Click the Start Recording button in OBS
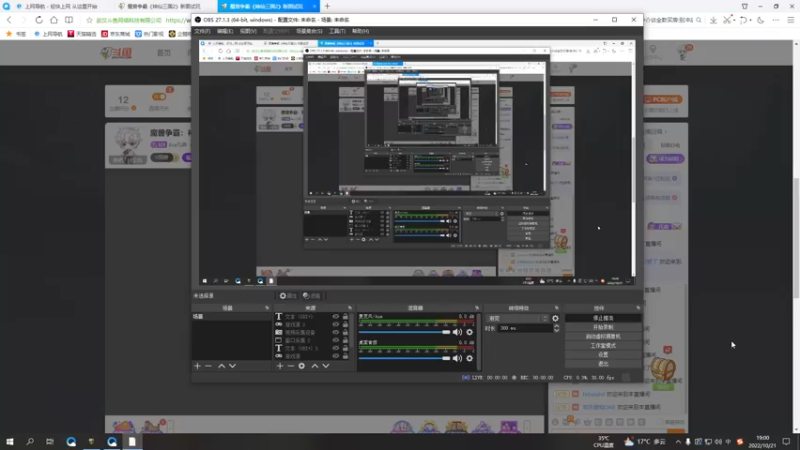The width and height of the screenshot is (800, 450). tap(603, 328)
